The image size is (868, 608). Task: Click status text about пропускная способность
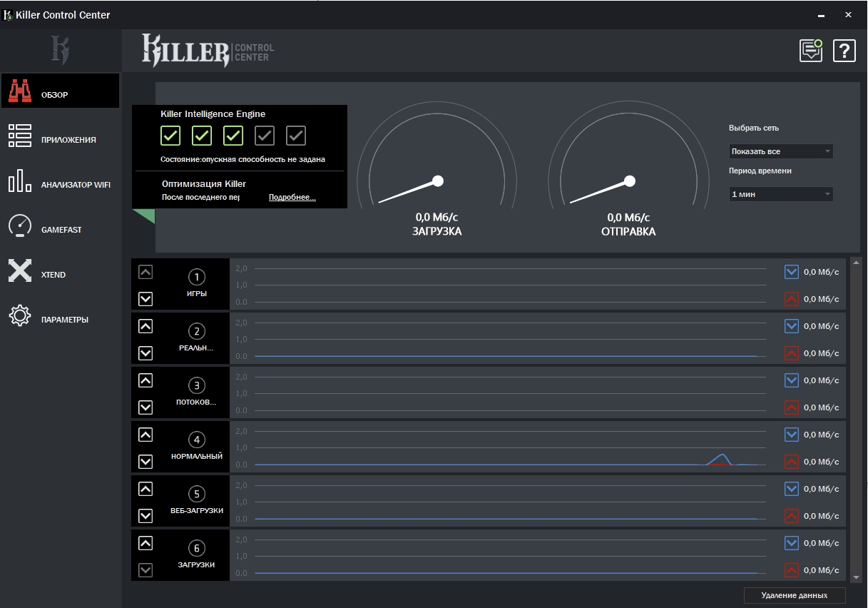coord(242,160)
